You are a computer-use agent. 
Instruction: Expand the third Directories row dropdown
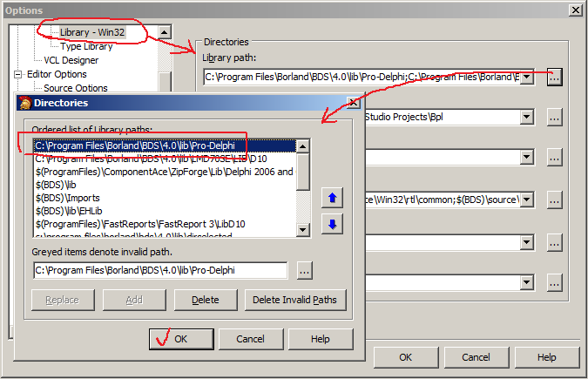(527, 157)
